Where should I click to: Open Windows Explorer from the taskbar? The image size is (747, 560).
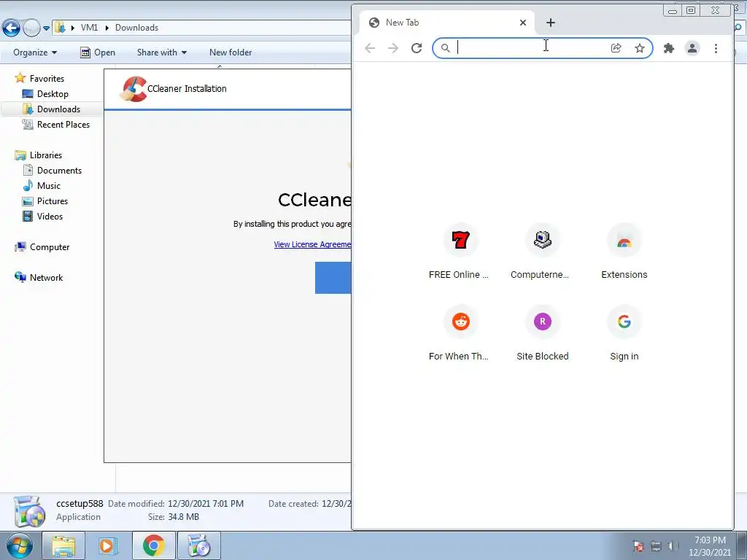pos(63,545)
